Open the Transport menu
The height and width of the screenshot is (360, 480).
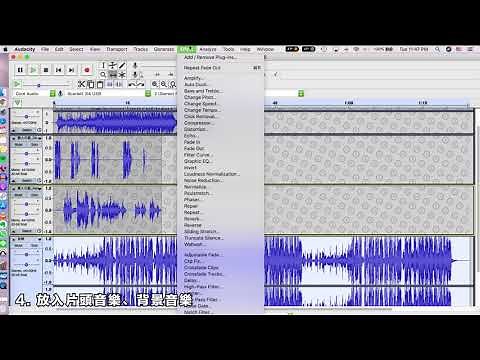117,49
